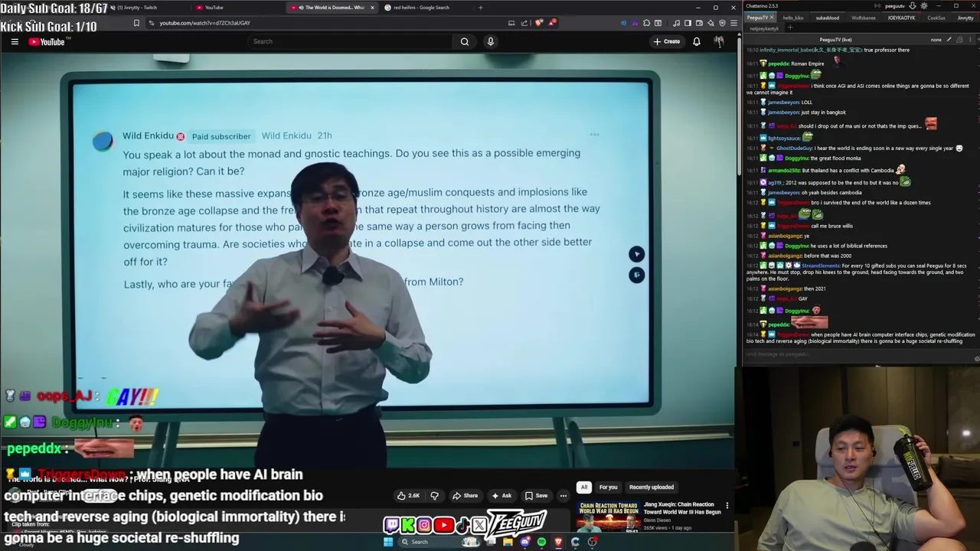Screen dimensions: 980x551
Task: Open 'Jiang Xueqin: Chain Reaction' video title
Action: [x=682, y=508]
